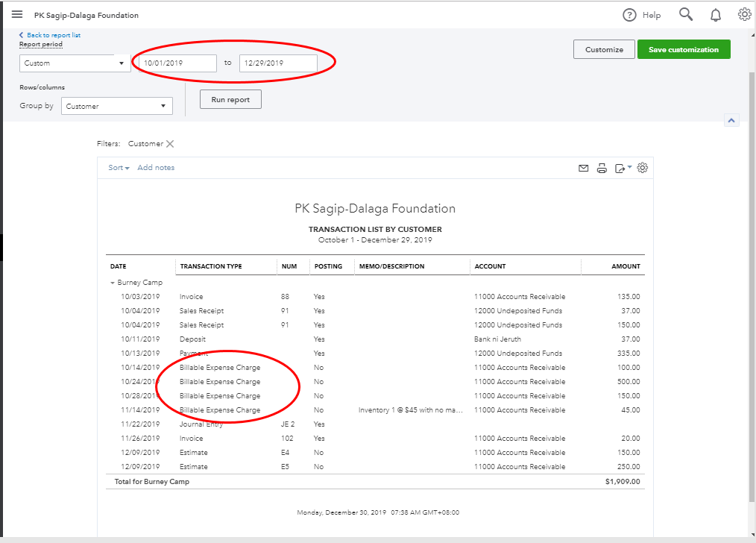Open Estimate E4 transaction

(193, 453)
